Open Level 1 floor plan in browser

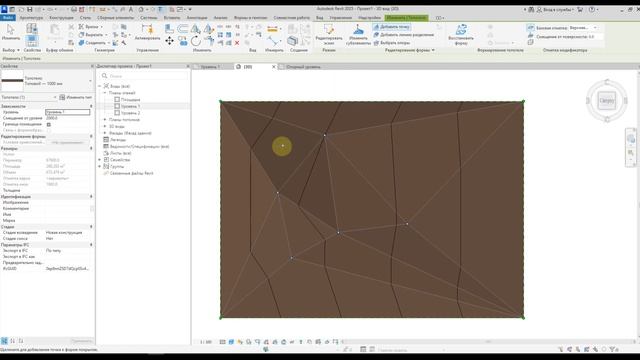pos(130,106)
